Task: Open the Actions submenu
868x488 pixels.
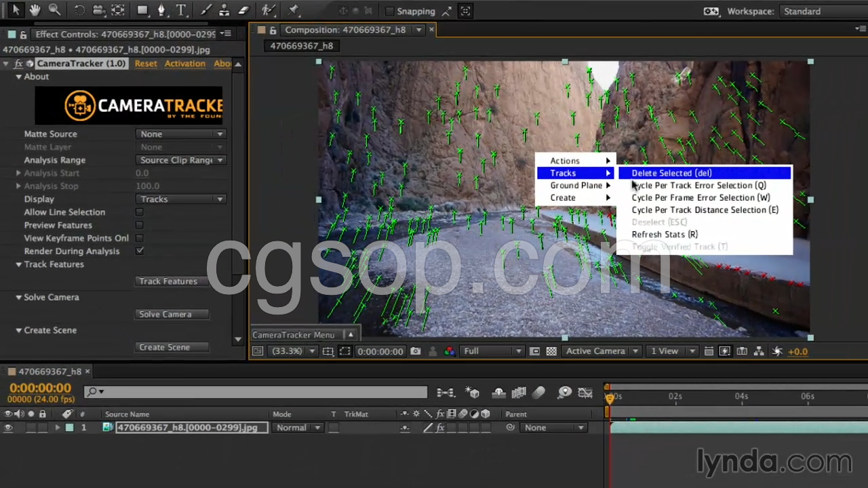Action: (576, 161)
